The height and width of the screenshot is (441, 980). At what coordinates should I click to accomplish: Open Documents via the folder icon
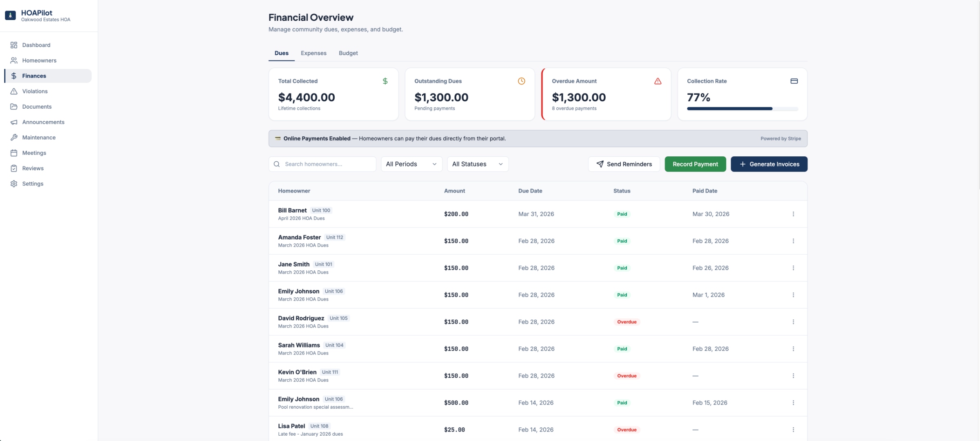14,107
